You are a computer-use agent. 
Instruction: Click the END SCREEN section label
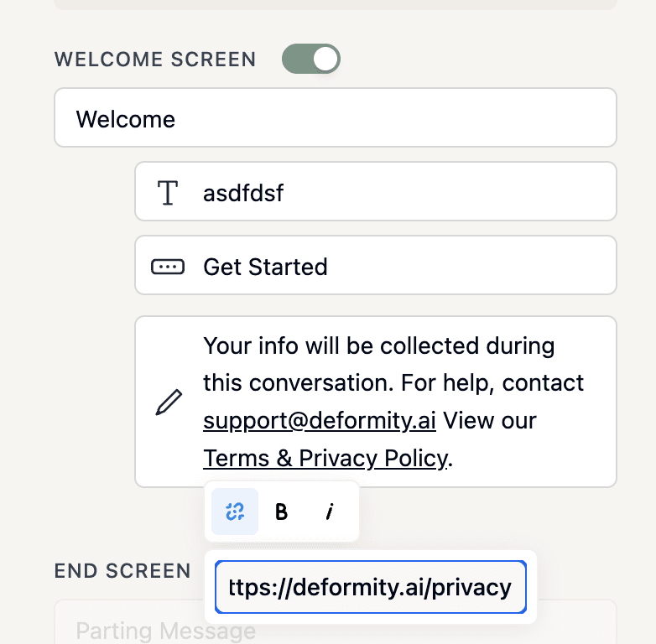coord(122,571)
